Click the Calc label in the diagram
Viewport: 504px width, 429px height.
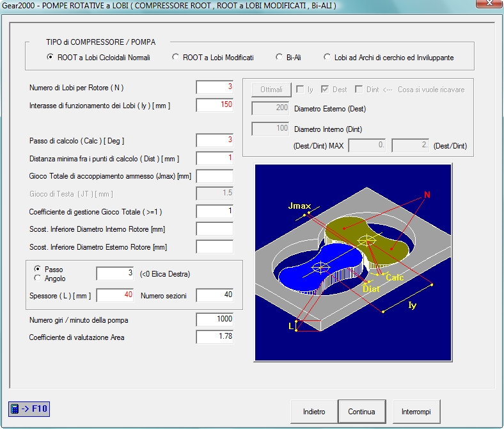395,277
